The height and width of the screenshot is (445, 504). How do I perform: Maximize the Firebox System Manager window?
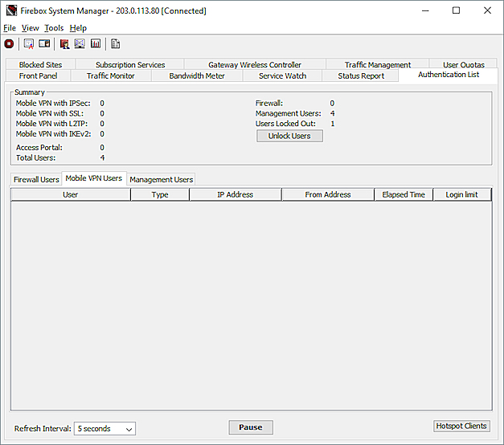click(456, 10)
